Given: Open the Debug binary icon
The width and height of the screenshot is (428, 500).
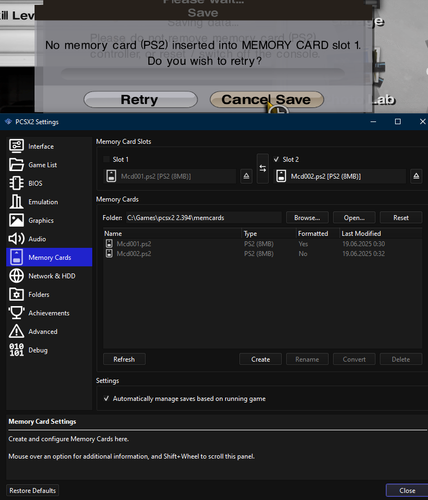Looking at the screenshot, I should tap(16, 350).
